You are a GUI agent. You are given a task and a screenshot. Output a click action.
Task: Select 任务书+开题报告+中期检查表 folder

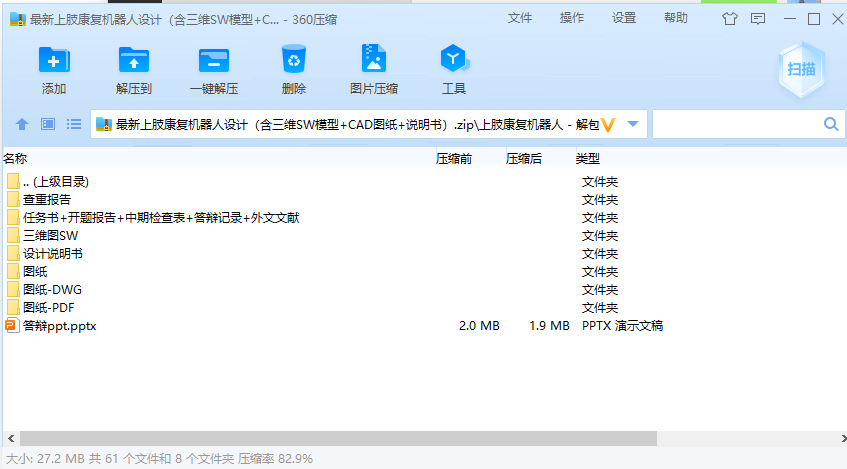click(161, 218)
